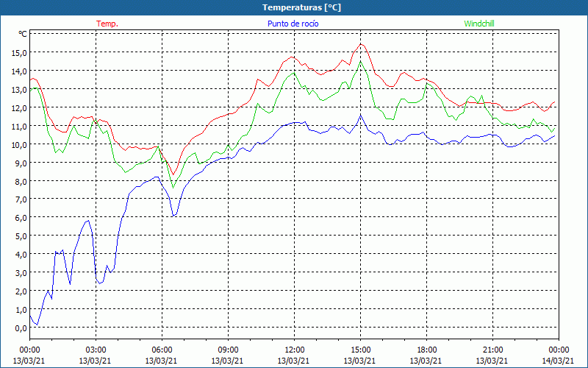Click the 13/03/21 date below 12:00
The height and width of the screenshot is (368, 588).
(293, 361)
